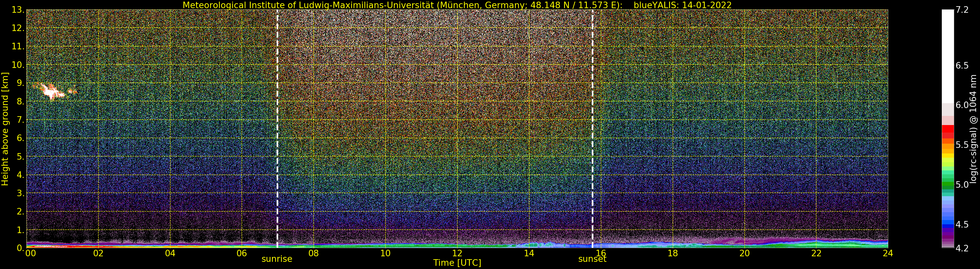Click the '6.' height tick label
Screen dimensions: 980x269
coord(21,138)
